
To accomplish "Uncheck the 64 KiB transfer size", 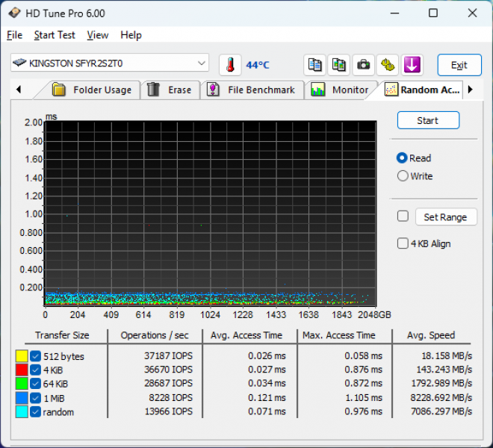I will point(36,384).
